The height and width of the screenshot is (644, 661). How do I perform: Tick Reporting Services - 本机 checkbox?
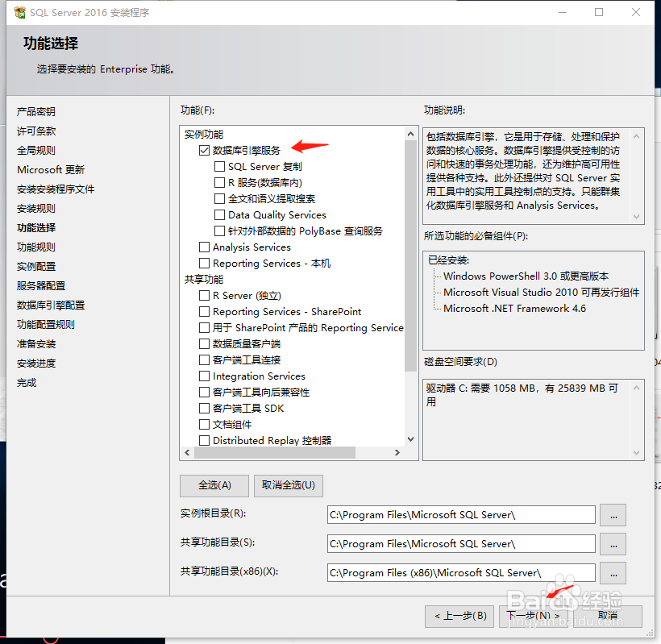(205, 263)
